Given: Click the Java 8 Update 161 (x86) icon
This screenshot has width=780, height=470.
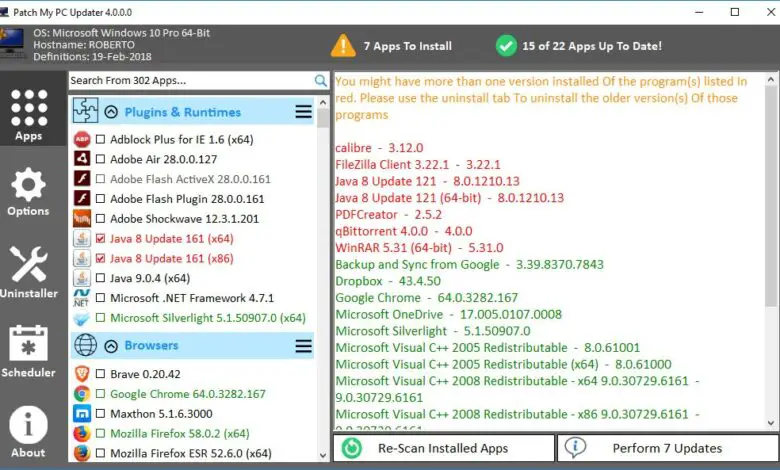Looking at the screenshot, I should [82, 258].
